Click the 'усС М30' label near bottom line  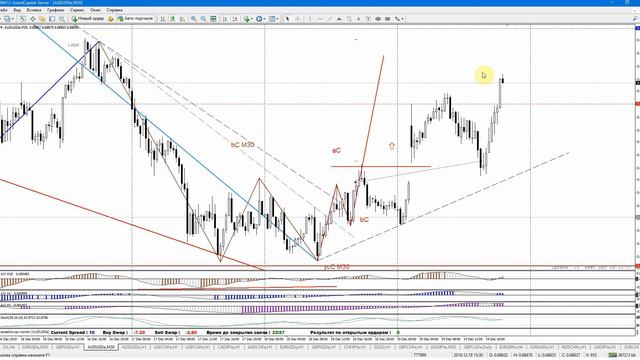[337, 267]
